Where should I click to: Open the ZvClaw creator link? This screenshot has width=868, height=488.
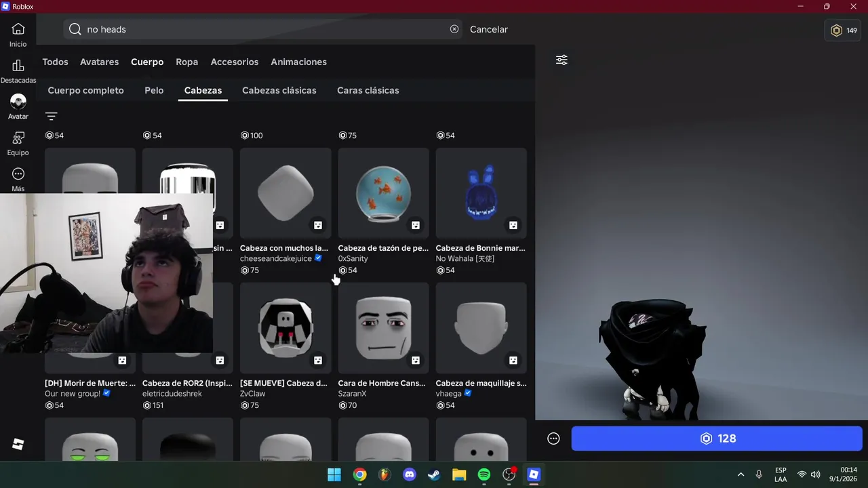(252, 394)
